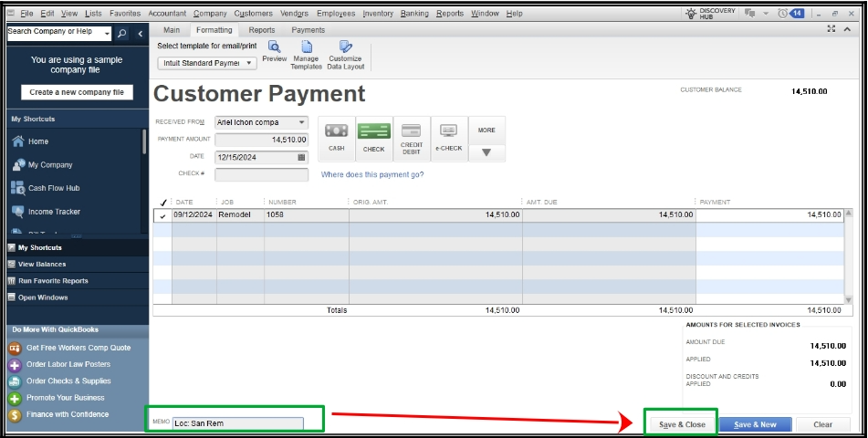
Task: Open Intuit Standard Payment template dropdown
Action: tap(249, 63)
